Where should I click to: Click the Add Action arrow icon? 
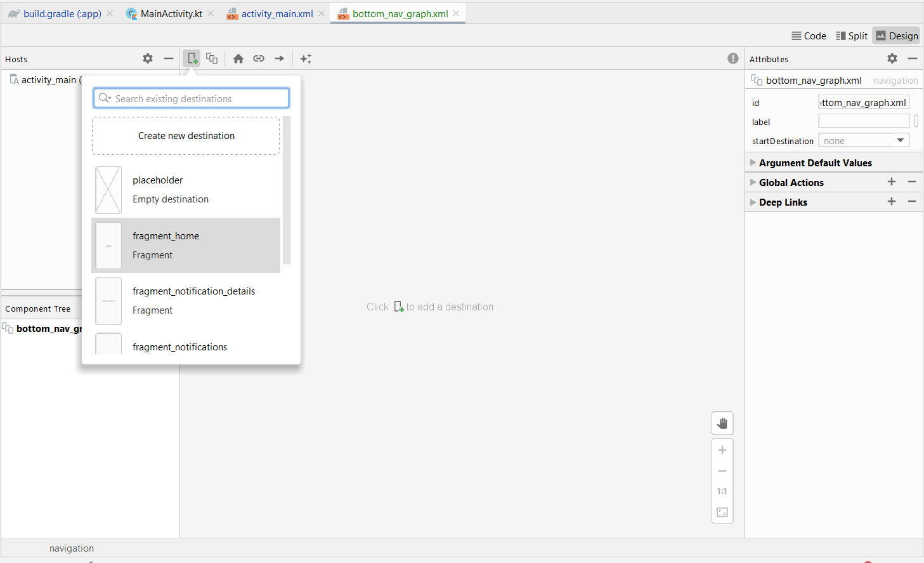pos(280,58)
